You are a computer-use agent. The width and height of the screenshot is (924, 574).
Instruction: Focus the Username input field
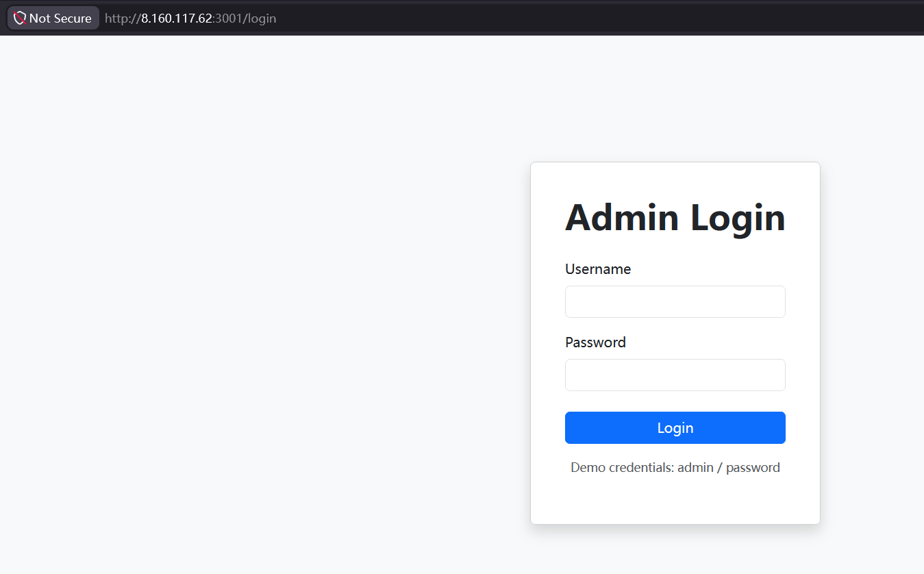[x=675, y=301]
